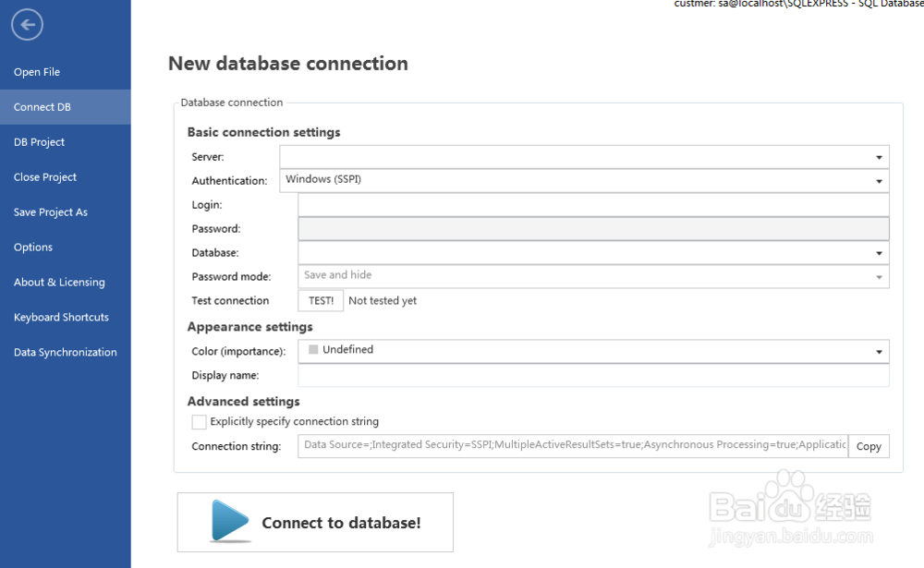Click the back arrow icon
924x568 pixels.
click(27, 25)
